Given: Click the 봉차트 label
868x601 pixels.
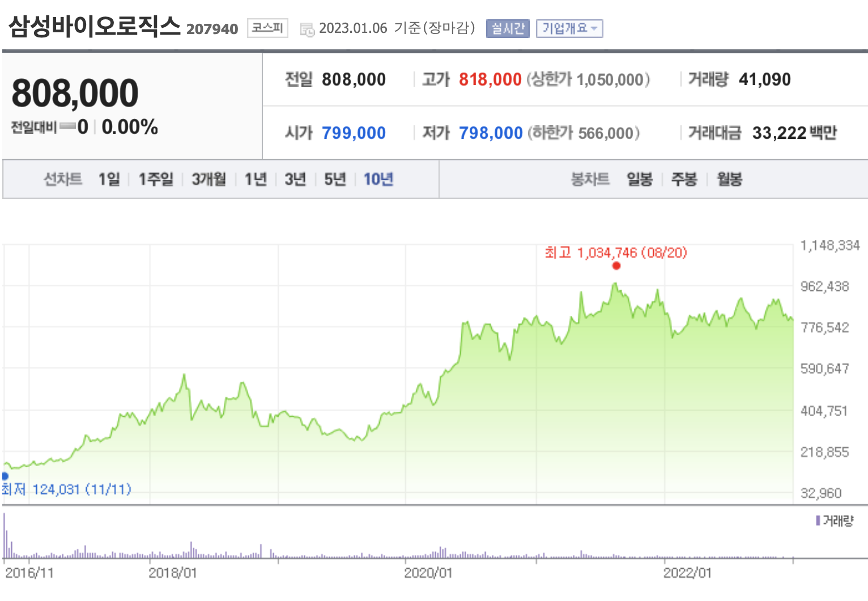Looking at the screenshot, I should tap(590, 179).
